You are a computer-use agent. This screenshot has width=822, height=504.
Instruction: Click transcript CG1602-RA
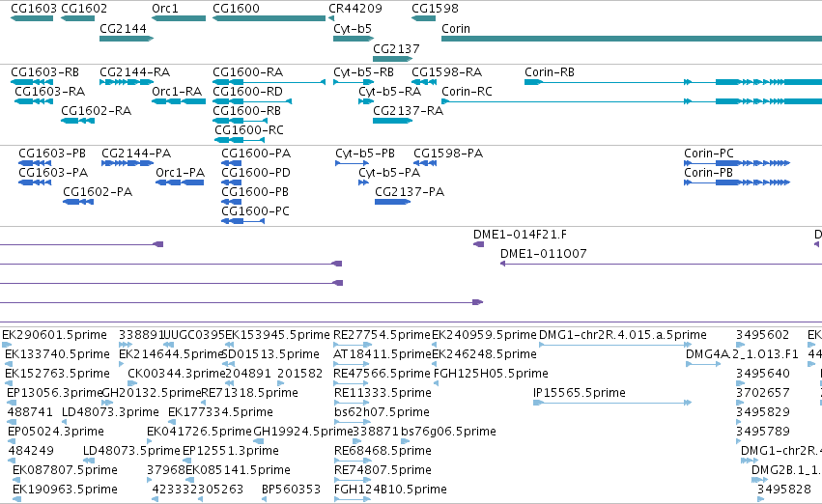click(77, 121)
